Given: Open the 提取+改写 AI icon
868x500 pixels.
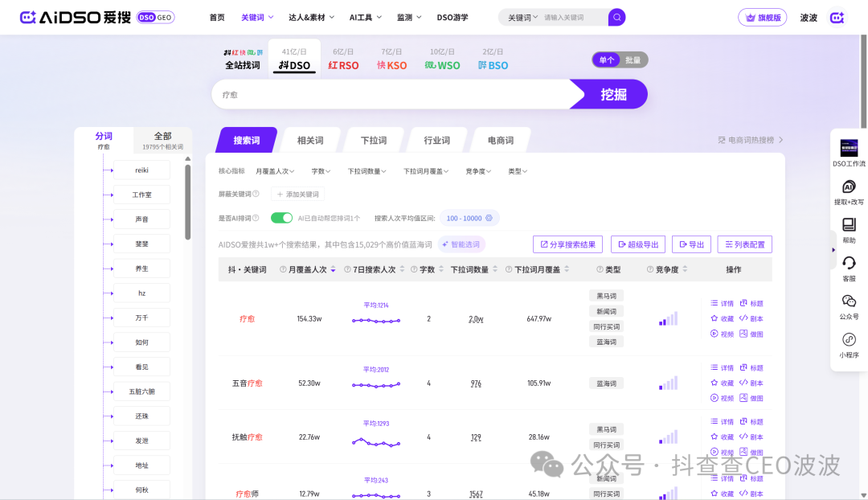Looking at the screenshot, I should point(849,186).
